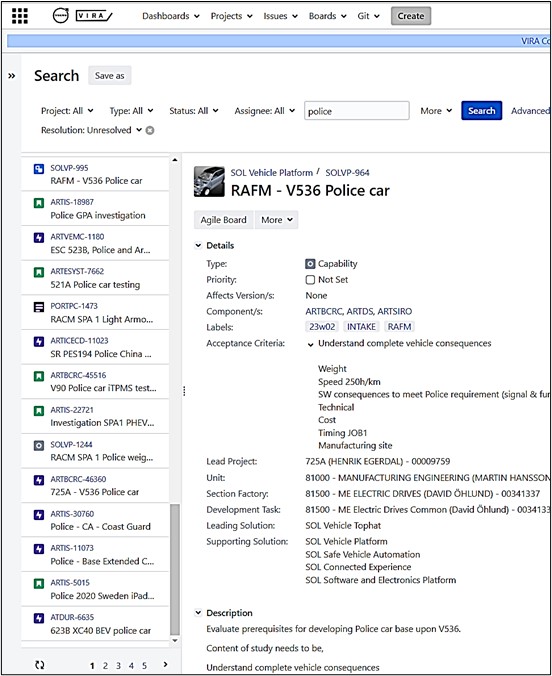Screen dimensions: 552x676
Task: Click the splitter handle between list and details
Action: click(x=184, y=391)
